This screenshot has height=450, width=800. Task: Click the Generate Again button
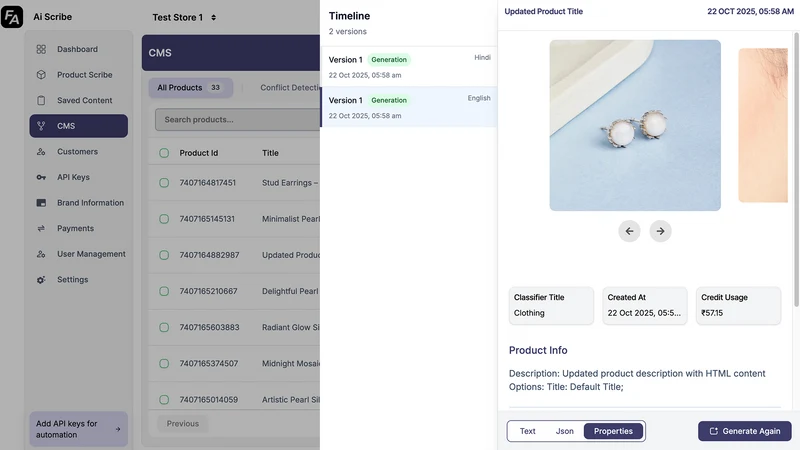coord(744,431)
